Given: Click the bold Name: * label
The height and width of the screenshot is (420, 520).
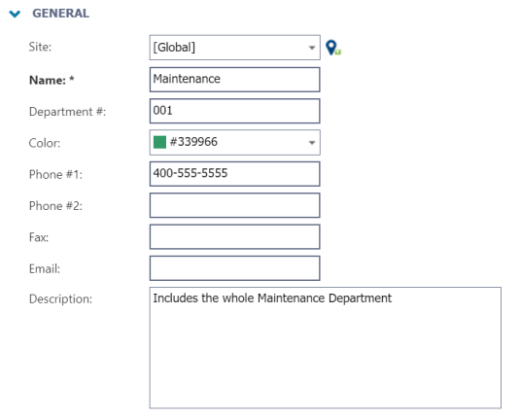Looking at the screenshot, I should [52, 80].
